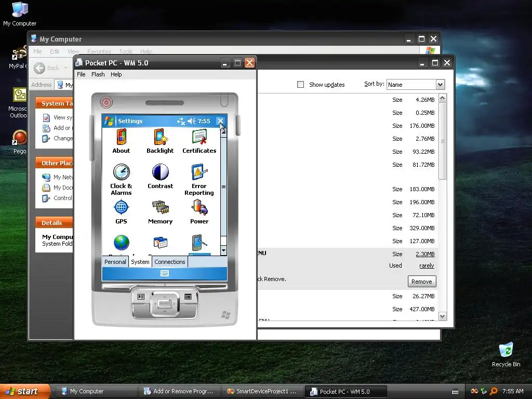Open the MyPal desktop shortcut
This screenshot has width=532, height=399.
coord(18,57)
